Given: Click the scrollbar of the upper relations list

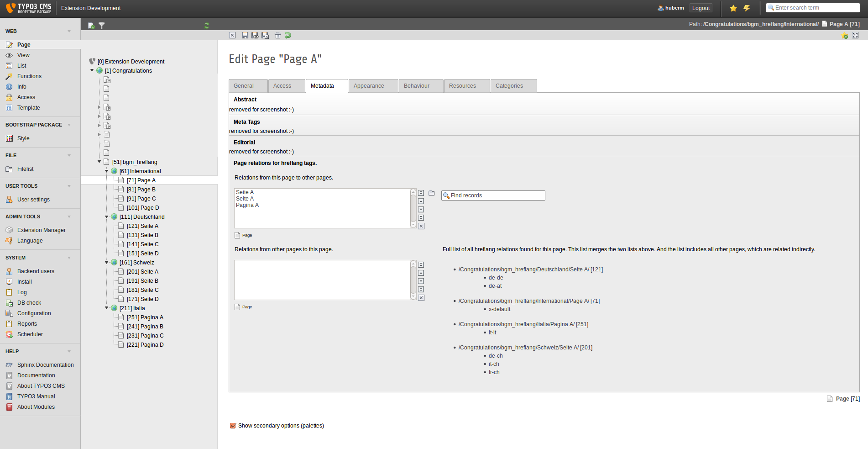Looking at the screenshot, I should [x=413, y=208].
